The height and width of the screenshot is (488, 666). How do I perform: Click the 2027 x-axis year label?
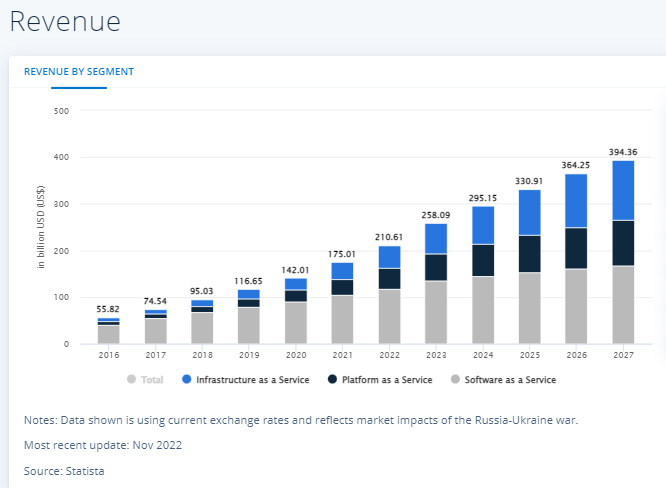[x=624, y=355]
